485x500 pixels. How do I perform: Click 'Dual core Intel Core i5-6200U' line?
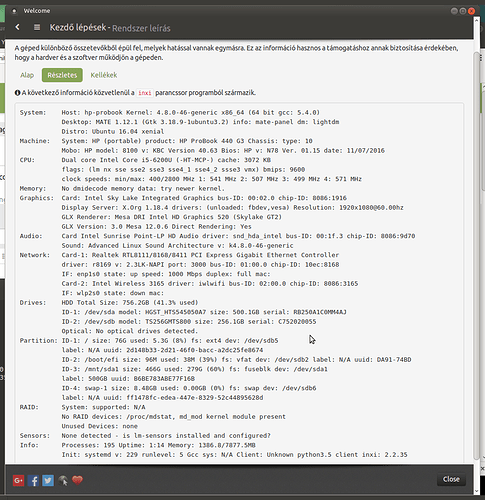pyautogui.click(x=166, y=160)
